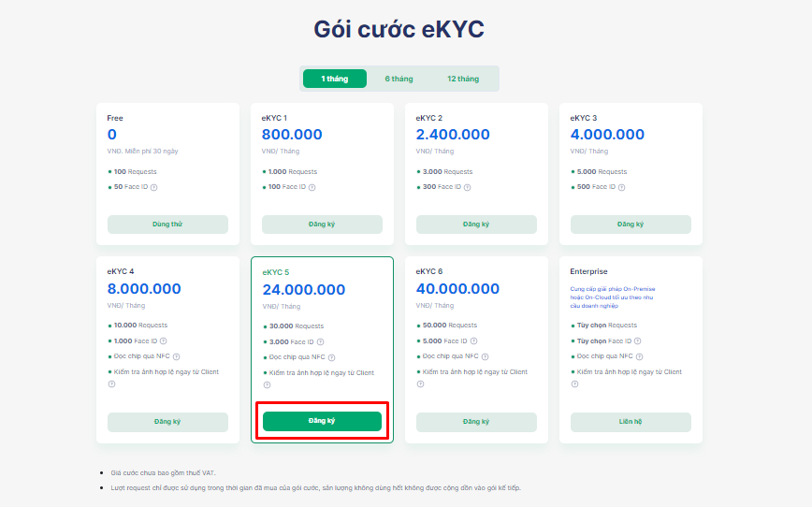The height and width of the screenshot is (507, 812).
Task: Start the Free plan with Dùng thử
Action: click(167, 225)
